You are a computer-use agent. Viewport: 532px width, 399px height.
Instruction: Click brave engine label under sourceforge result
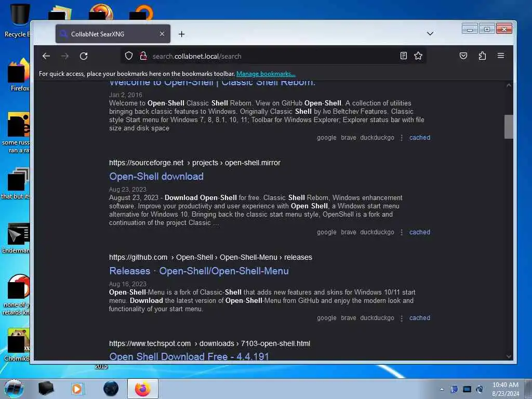[x=349, y=232]
